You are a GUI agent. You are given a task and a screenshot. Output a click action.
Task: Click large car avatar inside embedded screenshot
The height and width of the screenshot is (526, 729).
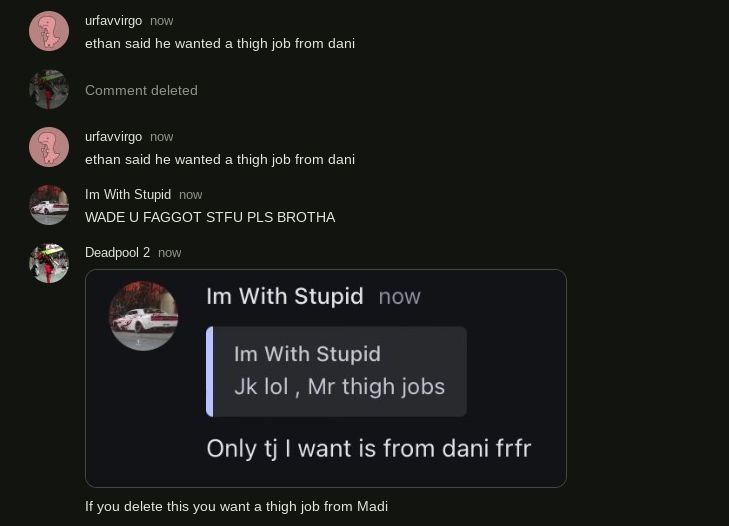click(x=143, y=315)
